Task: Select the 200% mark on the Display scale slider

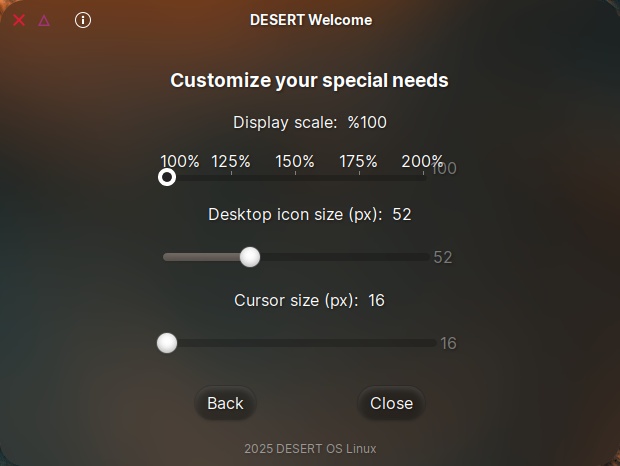Action: coord(423,177)
